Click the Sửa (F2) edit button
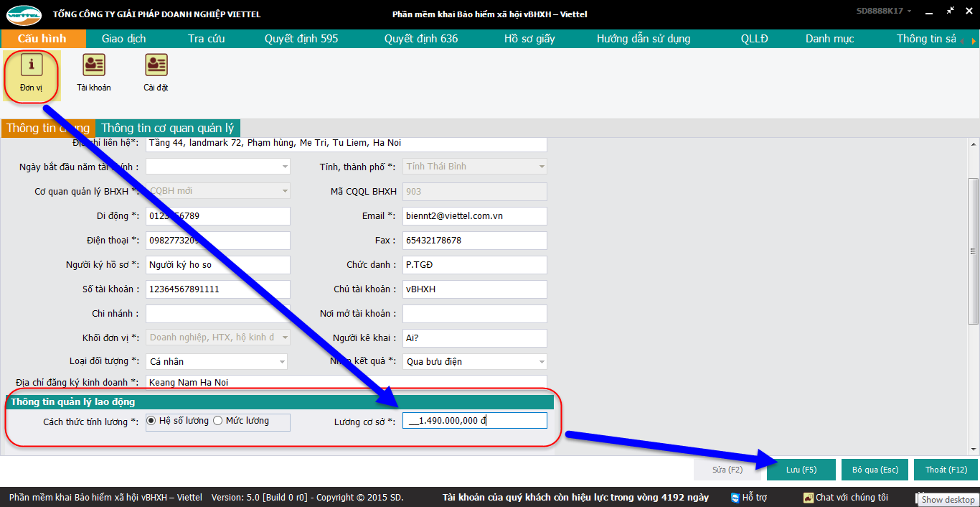The image size is (980, 507). point(727,470)
